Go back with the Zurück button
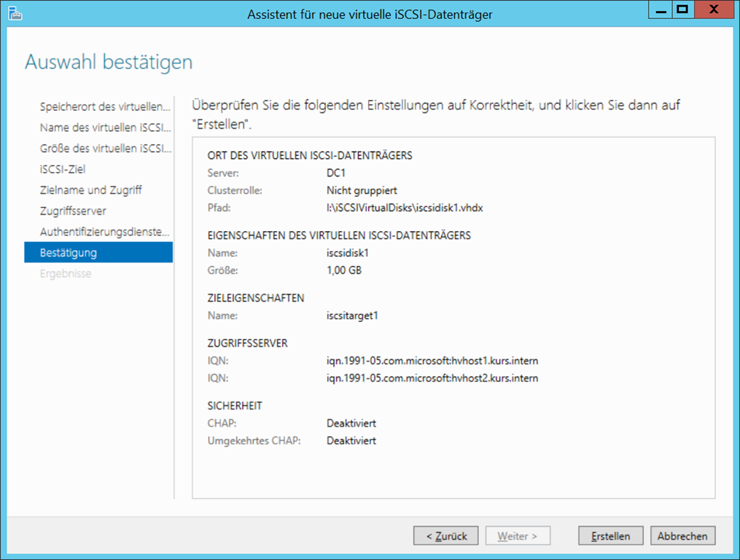740x560 pixels. (x=445, y=536)
